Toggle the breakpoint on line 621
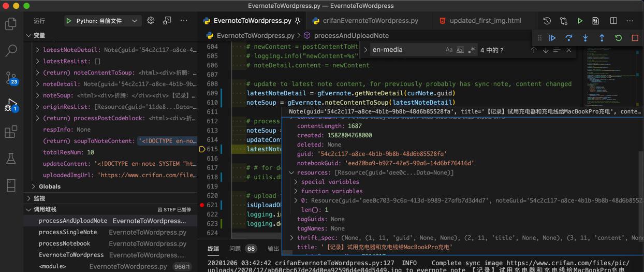The height and width of the screenshot is (272, 644). [x=202, y=205]
